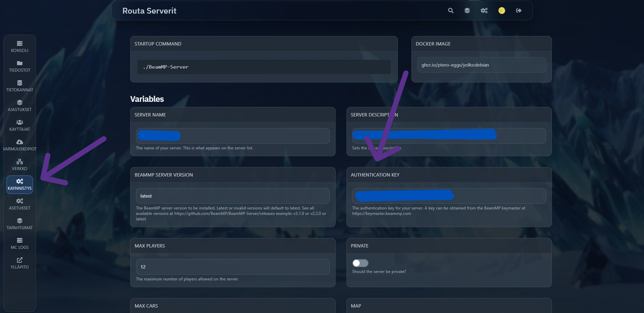The height and width of the screenshot is (313, 644).
Task: Open Käyttäjät users page
Action: [20, 125]
